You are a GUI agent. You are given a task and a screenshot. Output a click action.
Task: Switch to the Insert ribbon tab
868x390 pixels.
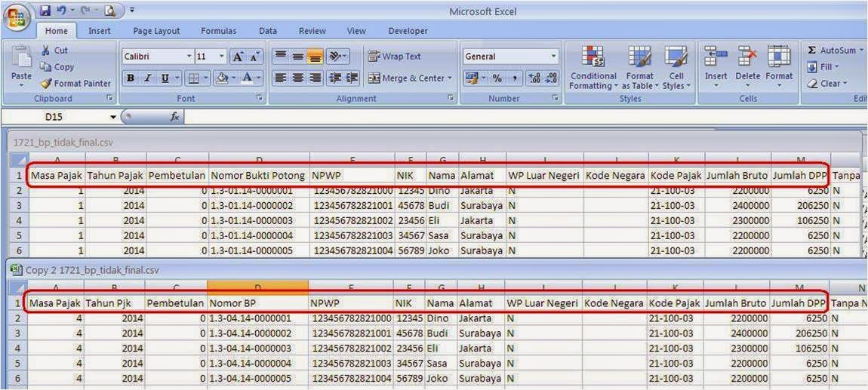coord(99,31)
